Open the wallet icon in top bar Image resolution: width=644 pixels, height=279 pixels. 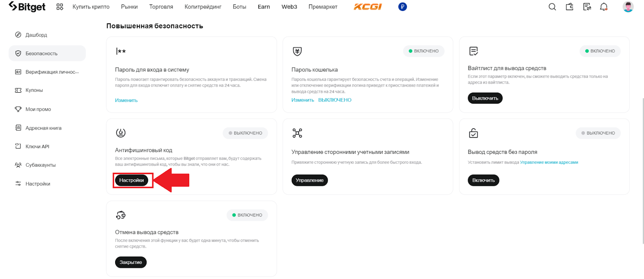click(570, 7)
